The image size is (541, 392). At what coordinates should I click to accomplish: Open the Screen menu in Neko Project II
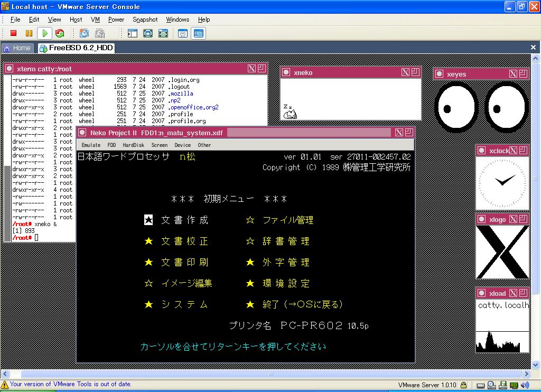(x=160, y=145)
